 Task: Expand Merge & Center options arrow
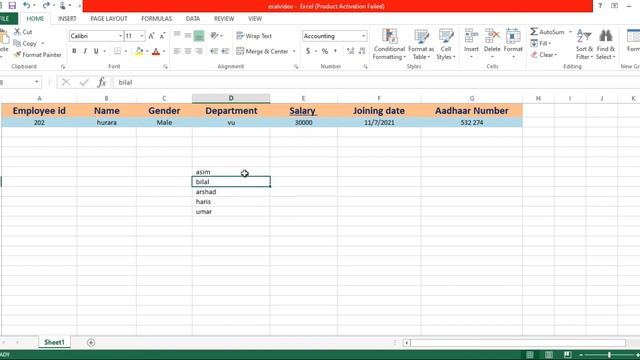click(294, 51)
